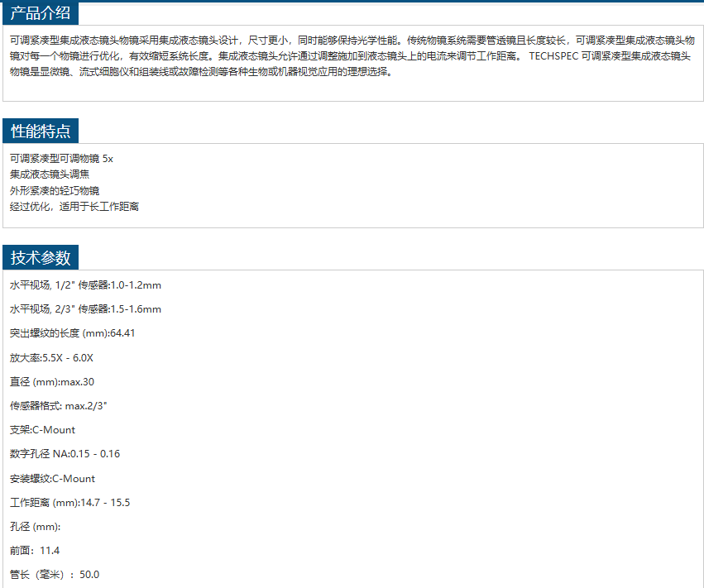The image size is (704, 588).
Task: Select the 技术参数 section header
Action: [x=41, y=257]
